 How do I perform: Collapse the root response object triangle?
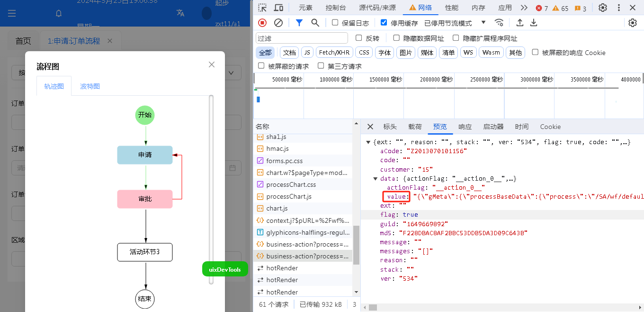(x=368, y=142)
